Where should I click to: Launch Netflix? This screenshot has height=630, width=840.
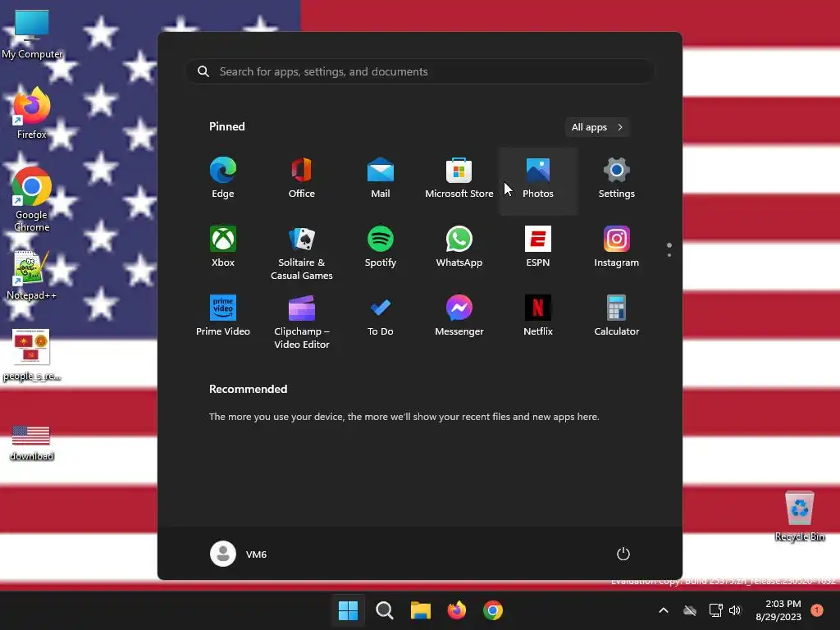[538, 316]
